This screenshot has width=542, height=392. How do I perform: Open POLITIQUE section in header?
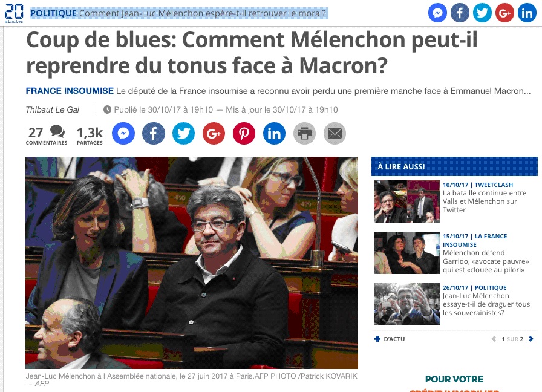point(54,13)
